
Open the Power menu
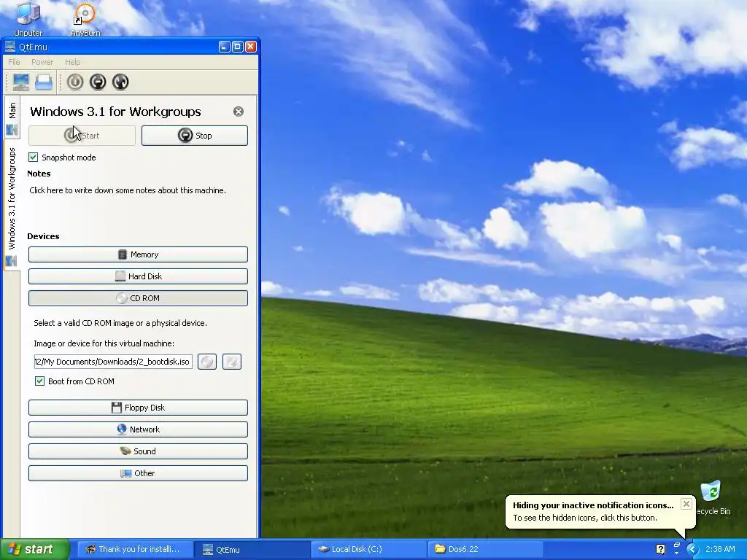pyautogui.click(x=42, y=62)
